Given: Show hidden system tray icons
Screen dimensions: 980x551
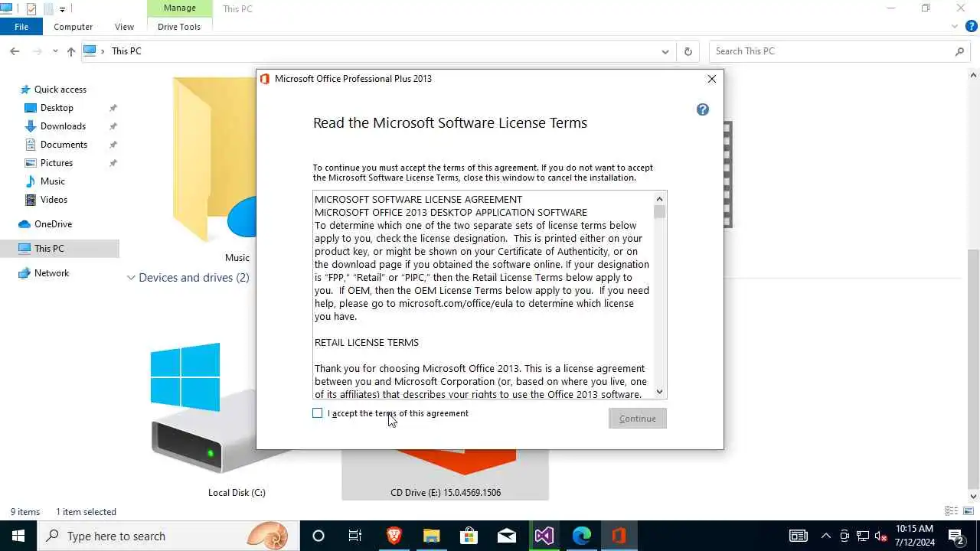Looking at the screenshot, I should (x=826, y=536).
